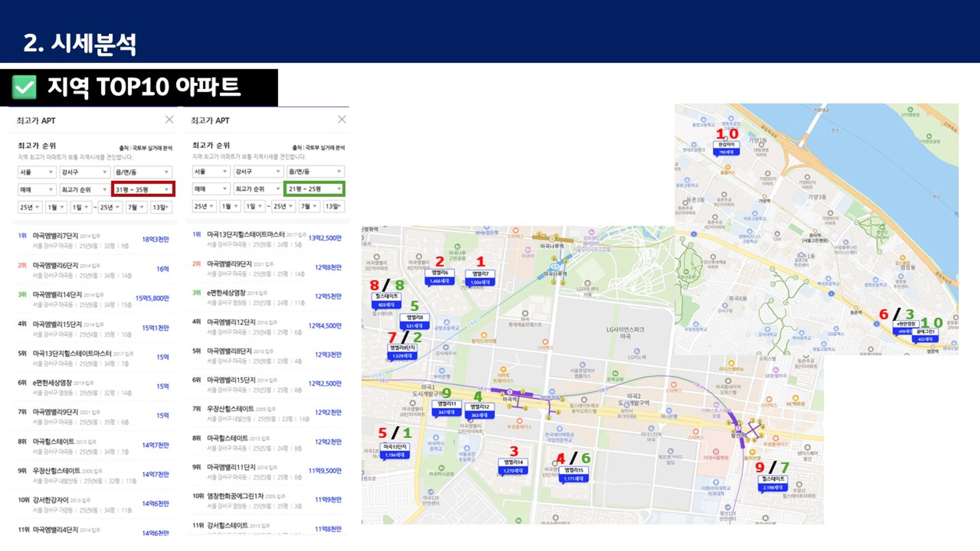The width and height of the screenshot is (980, 551).
Task: Click the 1위 마곡엠밸리7단지 row
Action: (x=94, y=240)
